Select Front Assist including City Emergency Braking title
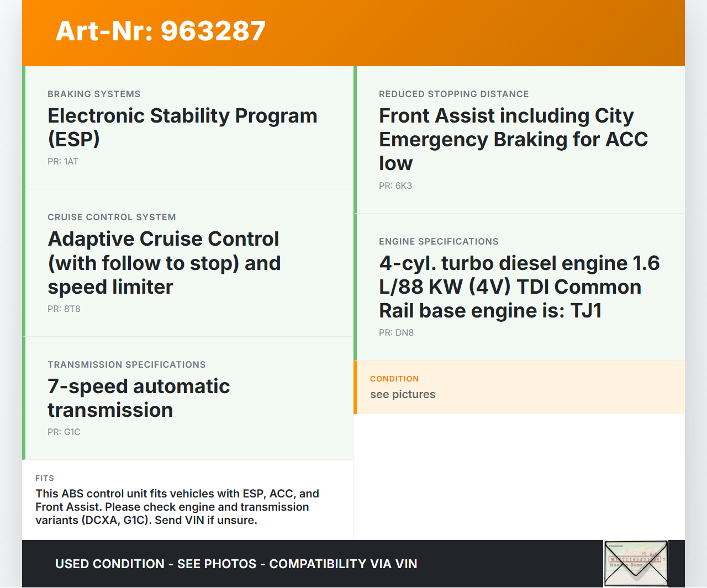 coord(513,139)
